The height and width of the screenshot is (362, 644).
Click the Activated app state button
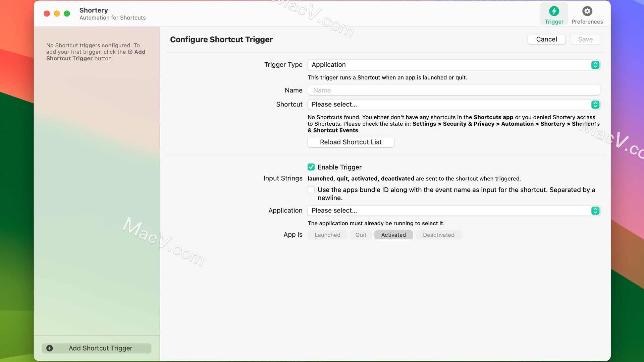[x=393, y=235]
